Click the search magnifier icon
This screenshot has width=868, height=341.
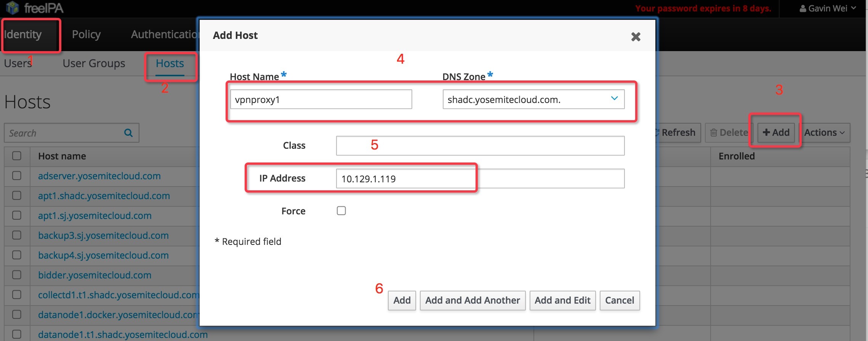[x=128, y=133]
